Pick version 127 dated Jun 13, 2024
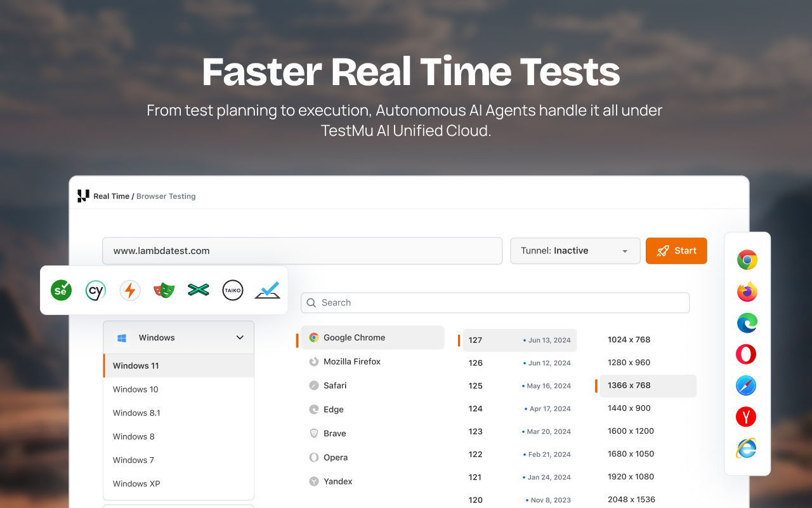The height and width of the screenshot is (508, 812). [x=520, y=340]
